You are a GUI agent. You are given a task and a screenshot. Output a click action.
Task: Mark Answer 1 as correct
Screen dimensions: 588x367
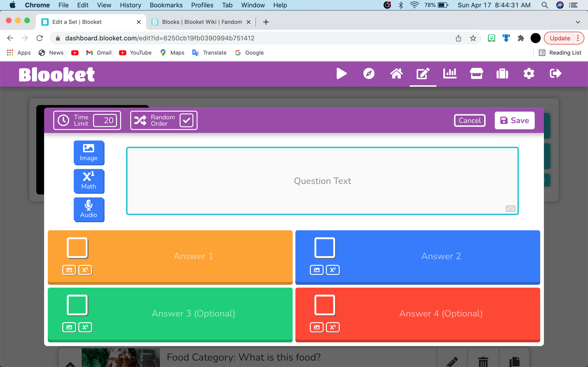pos(77,248)
